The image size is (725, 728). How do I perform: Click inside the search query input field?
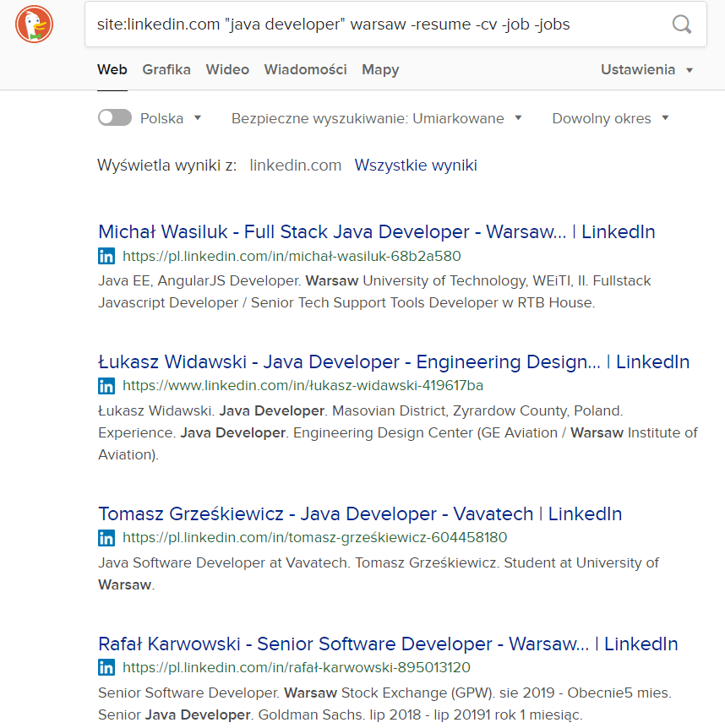click(x=372, y=24)
